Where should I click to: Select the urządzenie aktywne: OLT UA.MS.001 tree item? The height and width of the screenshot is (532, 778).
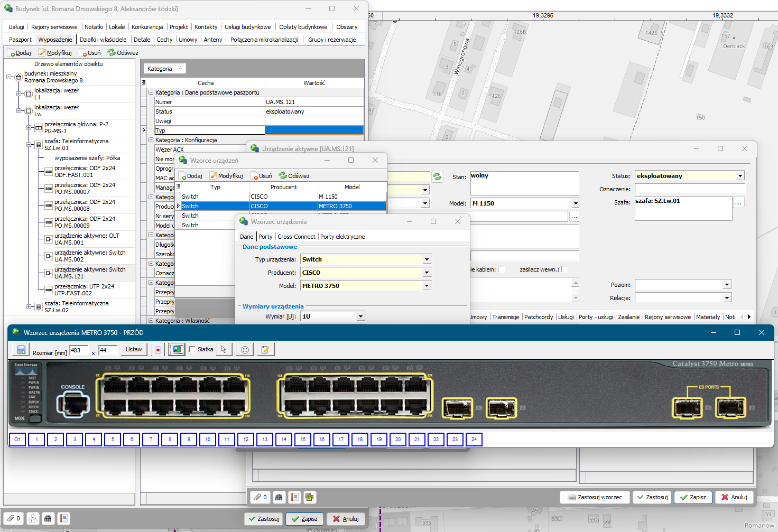87,239
